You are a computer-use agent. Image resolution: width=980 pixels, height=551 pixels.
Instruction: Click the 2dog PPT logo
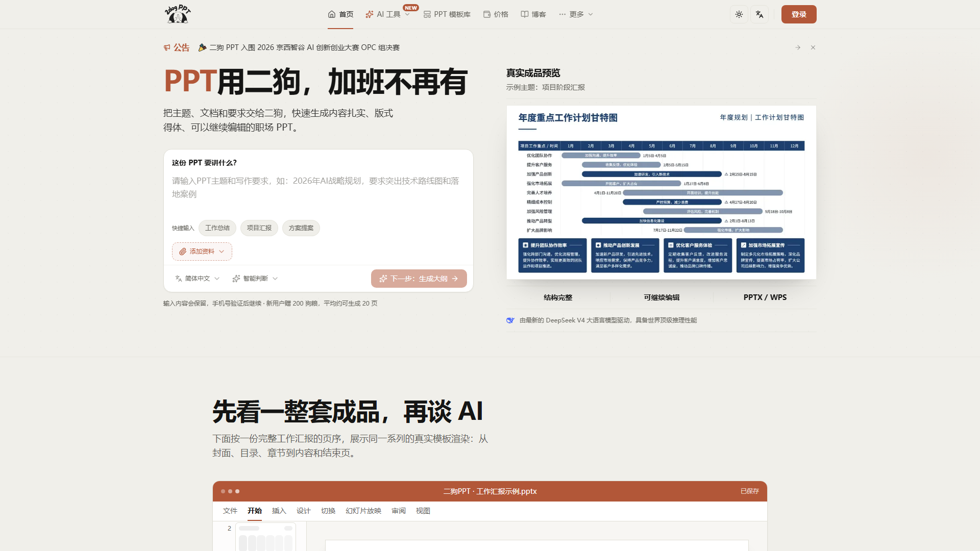pos(178,14)
